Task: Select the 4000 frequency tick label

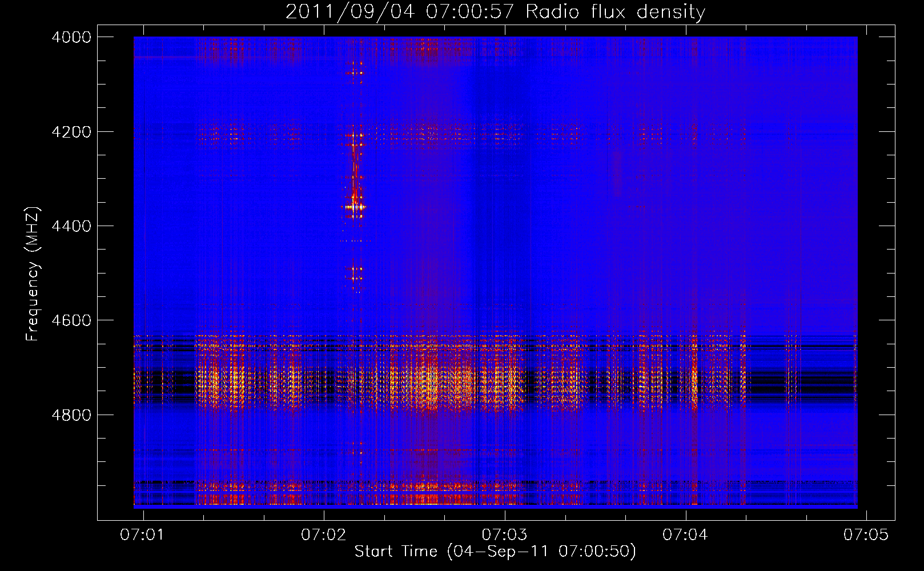Action: (x=71, y=37)
